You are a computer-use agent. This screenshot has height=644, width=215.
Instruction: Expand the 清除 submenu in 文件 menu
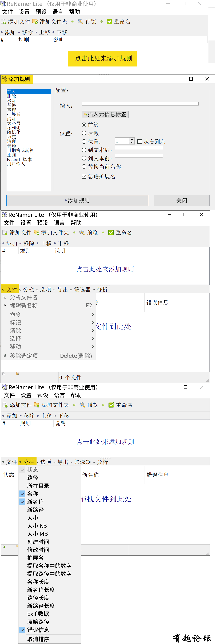48,331
